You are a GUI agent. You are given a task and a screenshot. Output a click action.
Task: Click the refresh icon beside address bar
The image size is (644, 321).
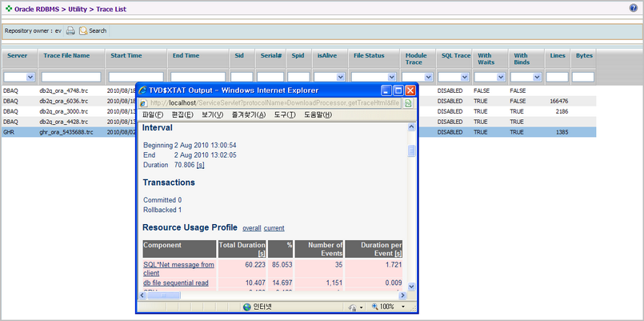(x=408, y=103)
